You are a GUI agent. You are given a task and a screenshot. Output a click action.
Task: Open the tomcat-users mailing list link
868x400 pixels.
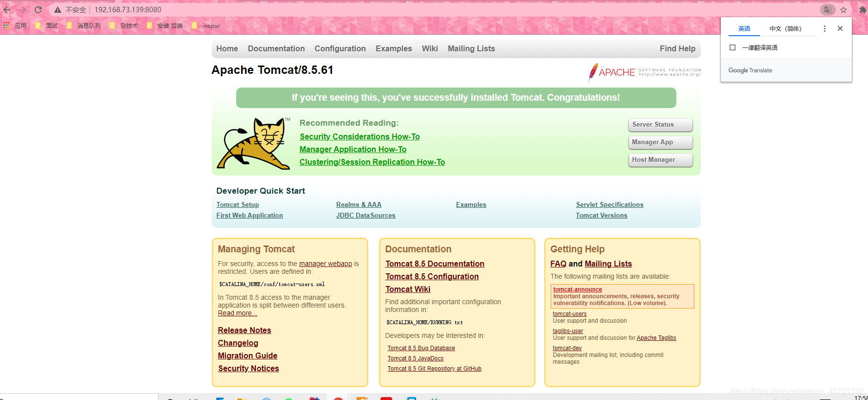(x=570, y=314)
